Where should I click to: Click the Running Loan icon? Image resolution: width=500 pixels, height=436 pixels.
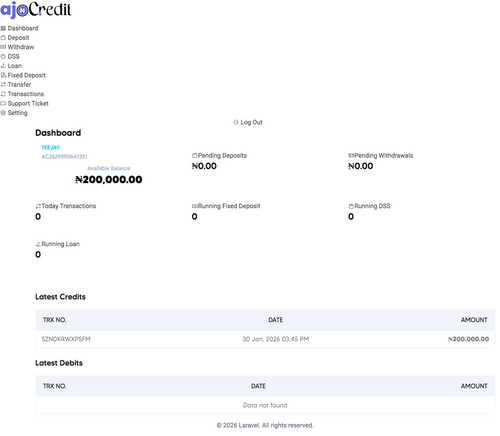click(x=38, y=244)
